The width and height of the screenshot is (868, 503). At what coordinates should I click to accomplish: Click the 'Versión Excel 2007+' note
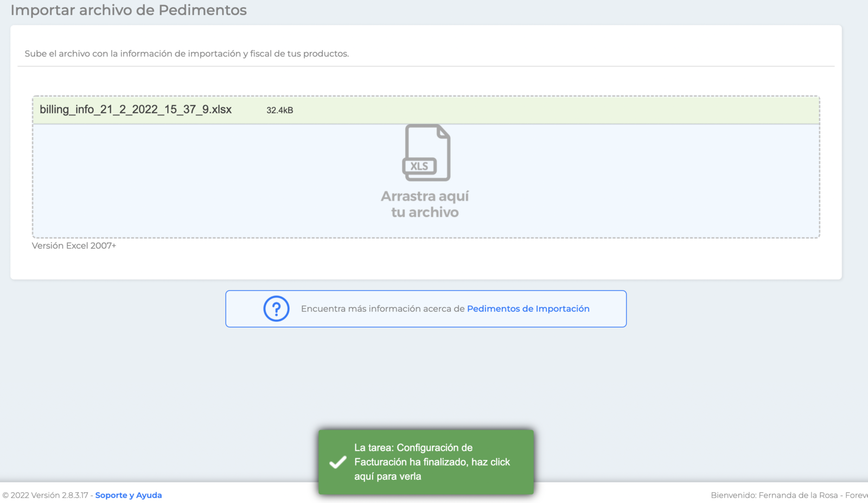[x=74, y=246]
